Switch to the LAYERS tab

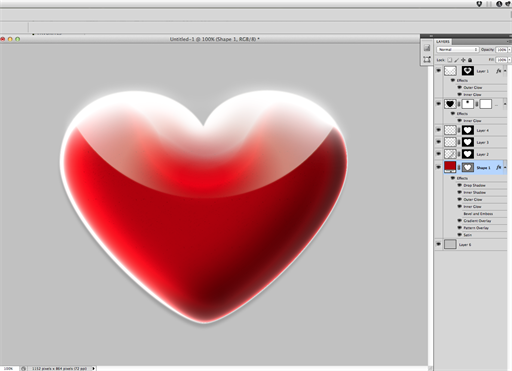click(x=443, y=42)
